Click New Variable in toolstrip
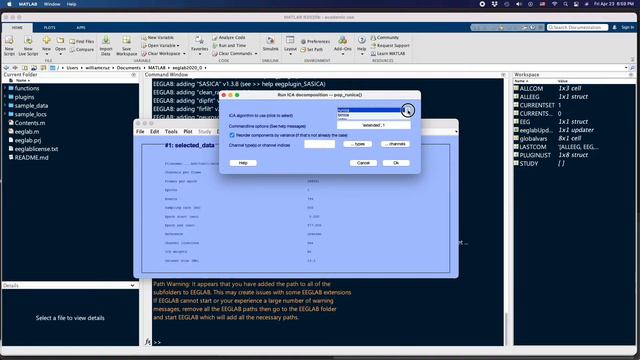 click(x=158, y=38)
